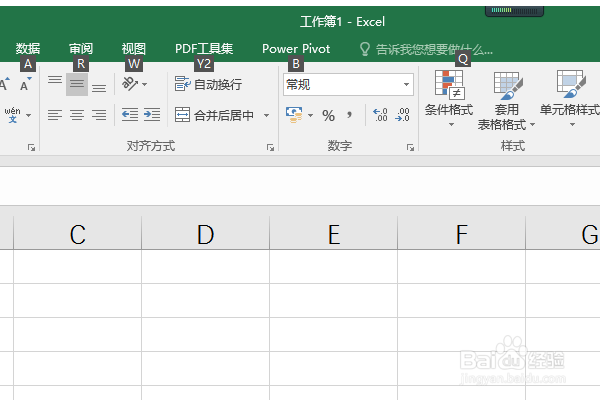Open 条件格式 conditional formatting menu

tap(449, 99)
